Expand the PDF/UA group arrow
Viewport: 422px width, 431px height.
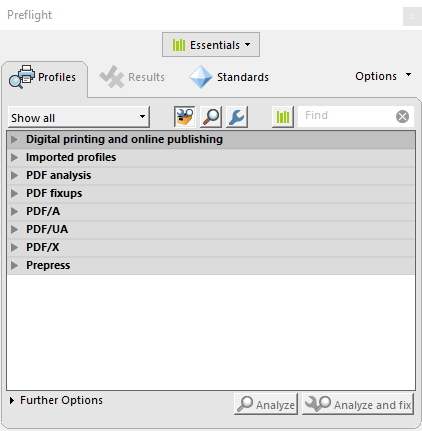(x=14, y=229)
